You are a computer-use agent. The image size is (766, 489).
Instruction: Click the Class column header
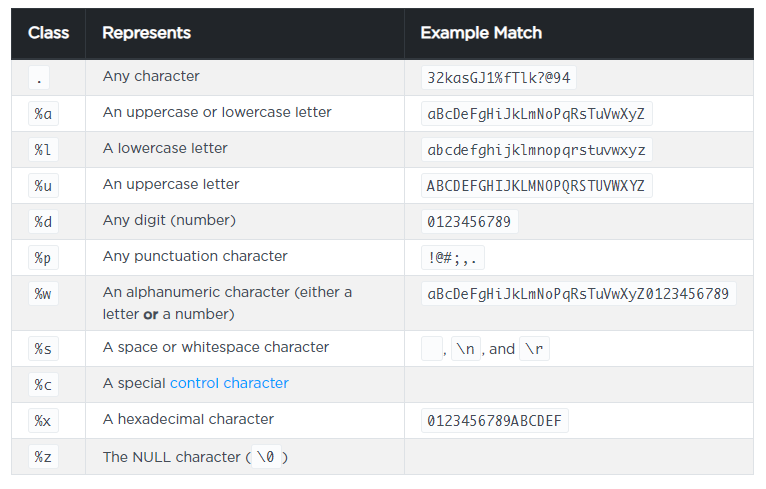tap(48, 33)
